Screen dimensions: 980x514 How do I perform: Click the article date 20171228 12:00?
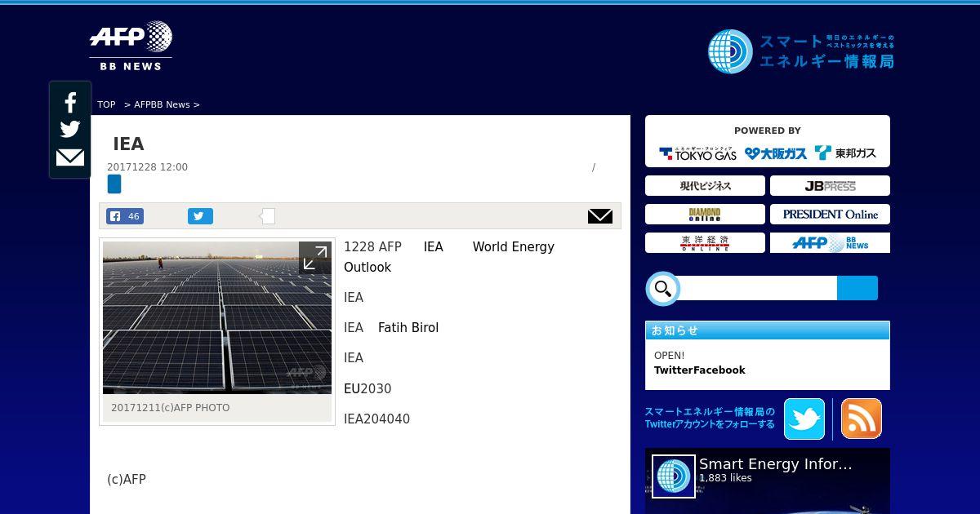pos(148,167)
